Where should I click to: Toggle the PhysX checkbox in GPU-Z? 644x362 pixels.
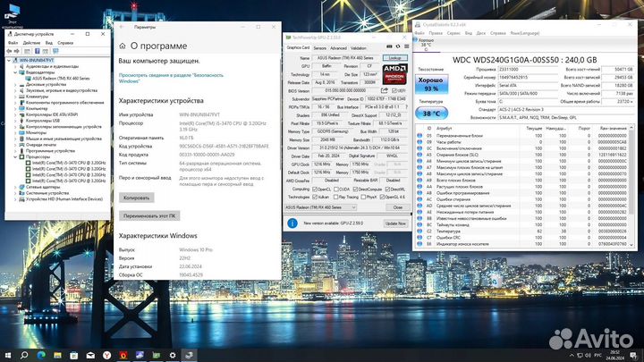click(x=363, y=197)
